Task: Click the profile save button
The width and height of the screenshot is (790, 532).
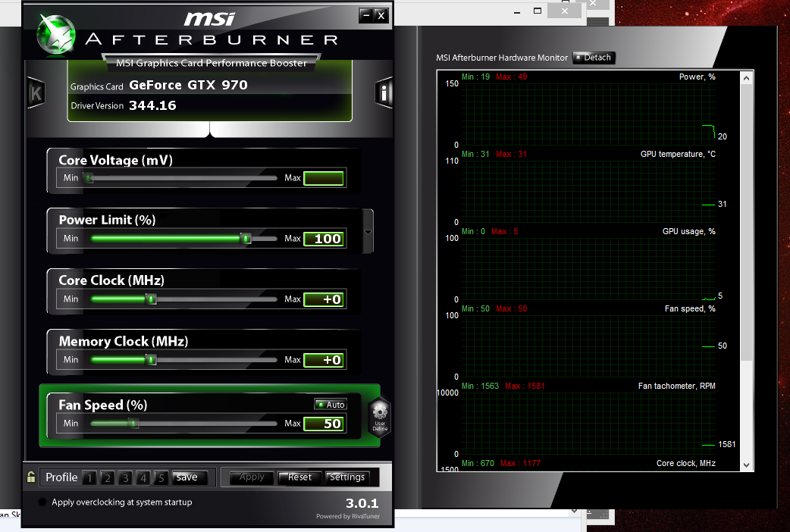Action: [x=190, y=477]
